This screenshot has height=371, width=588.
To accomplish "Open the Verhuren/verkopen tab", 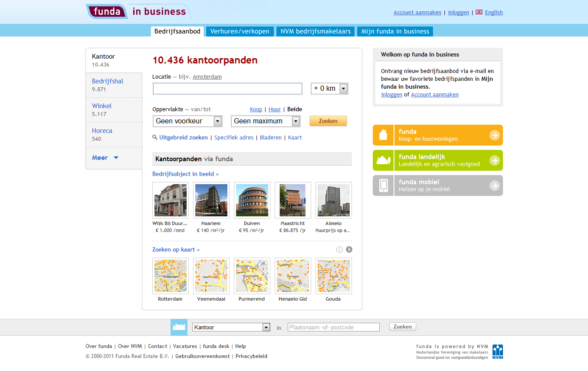I will point(240,31).
